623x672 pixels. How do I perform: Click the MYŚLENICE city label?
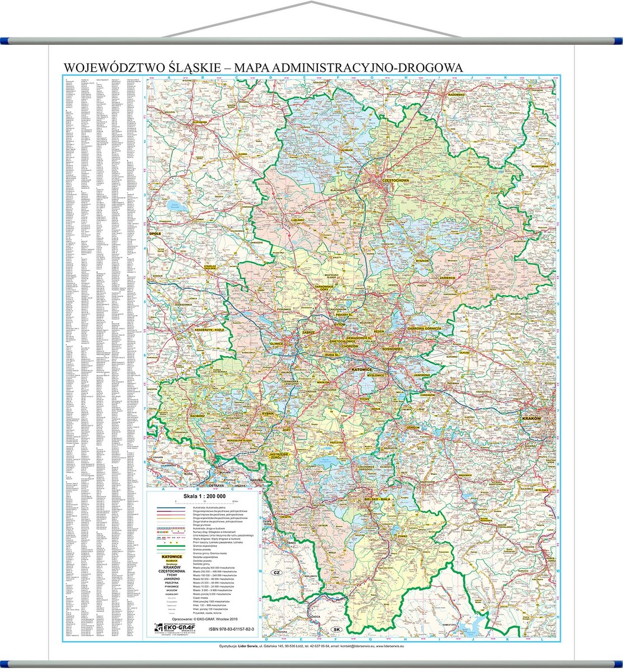541,489
